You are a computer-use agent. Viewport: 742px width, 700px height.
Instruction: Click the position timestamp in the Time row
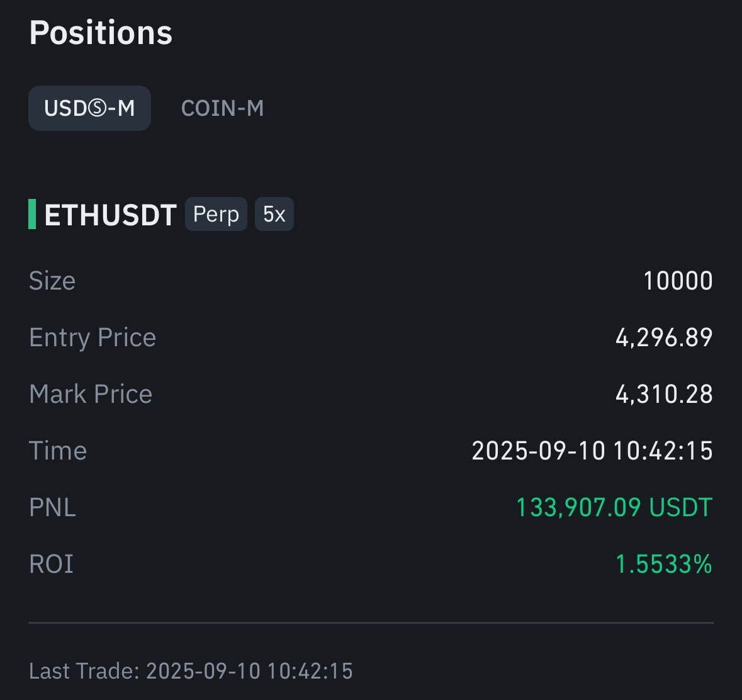[x=592, y=451]
